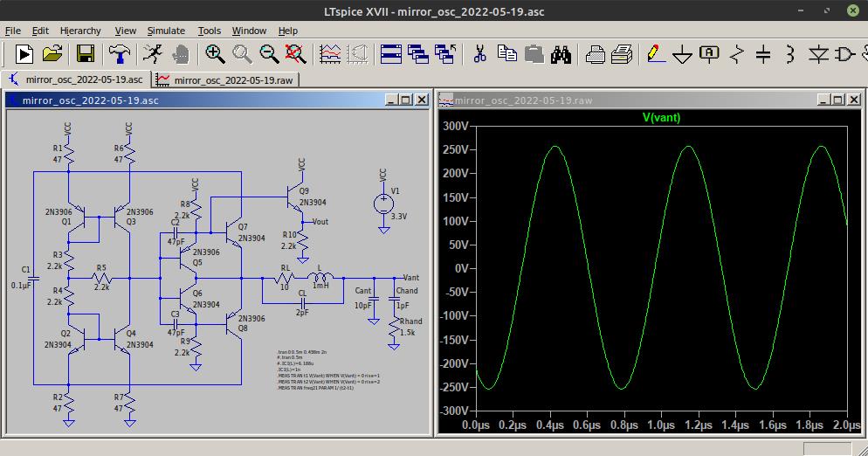
Task: Switch to mirror_osc_2022-05-19.asc tab
Action: pyautogui.click(x=76, y=79)
